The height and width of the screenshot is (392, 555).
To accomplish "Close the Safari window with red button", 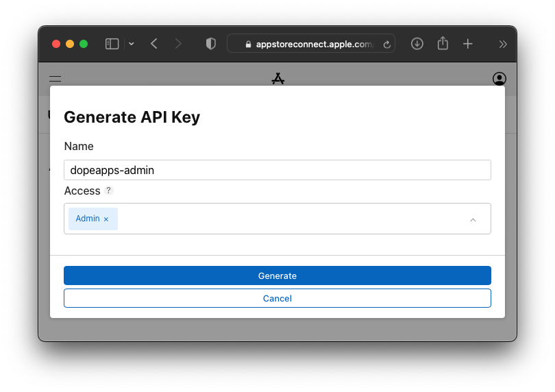I will [56, 44].
